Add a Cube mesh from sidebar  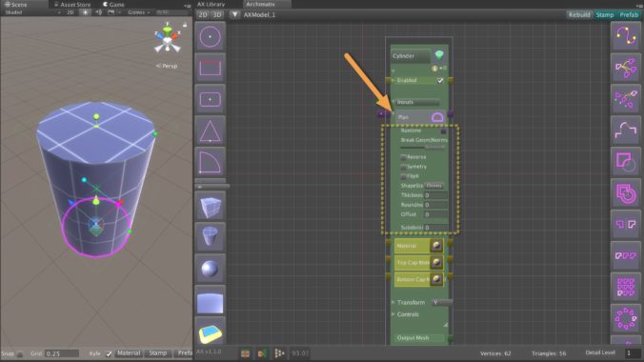click(210, 207)
